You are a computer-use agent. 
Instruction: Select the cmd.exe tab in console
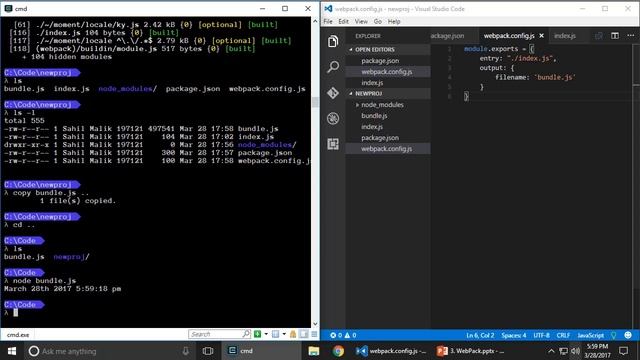pos(18,335)
